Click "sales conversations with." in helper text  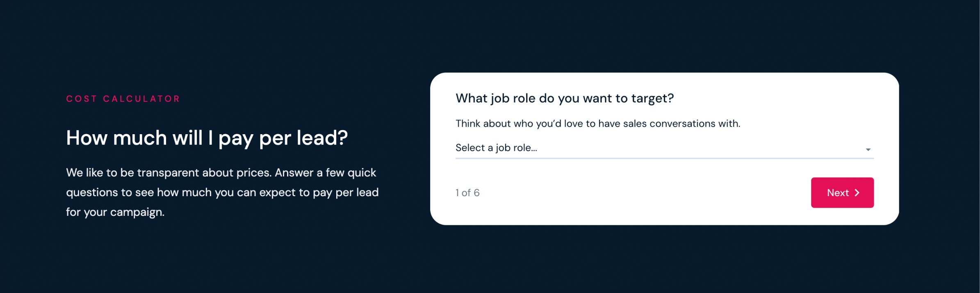[681, 124]
